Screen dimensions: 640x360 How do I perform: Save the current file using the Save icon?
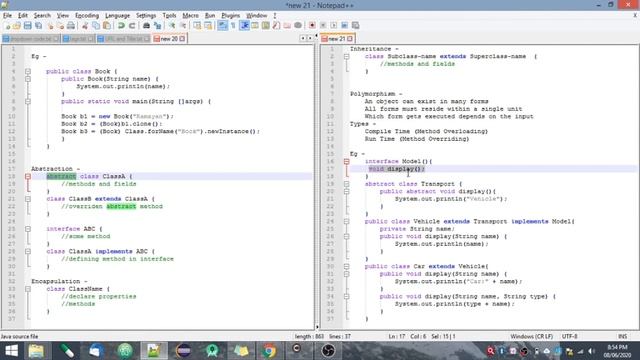tap(27, 26)
